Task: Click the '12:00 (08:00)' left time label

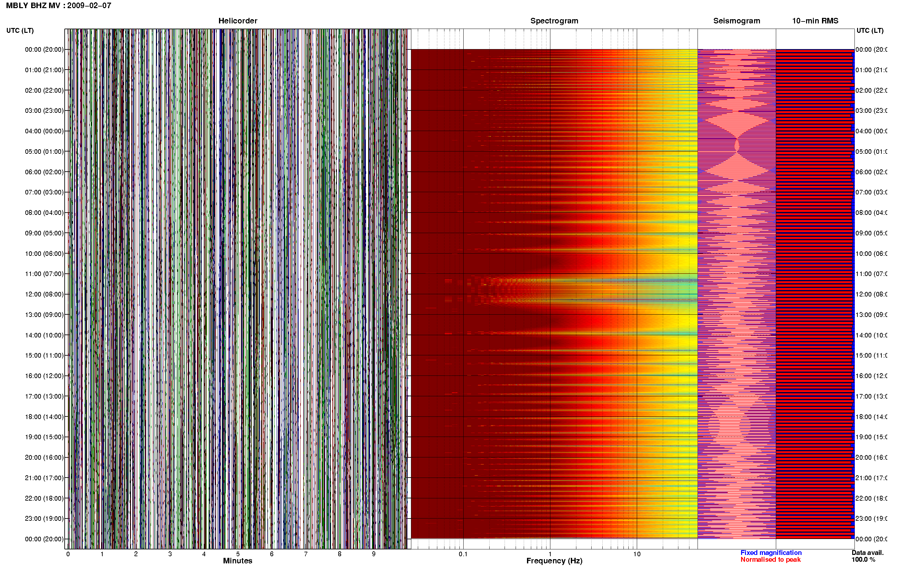Action: coord(44,294)
